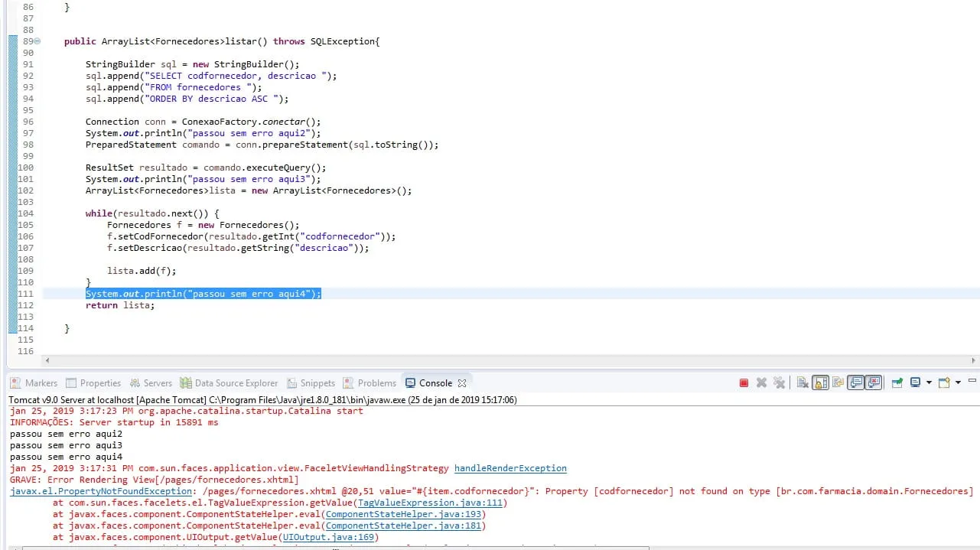Toggle Show Console When Standard Error Changes
This screenshot has height=550, width=980.
click(x=873, y=382)
